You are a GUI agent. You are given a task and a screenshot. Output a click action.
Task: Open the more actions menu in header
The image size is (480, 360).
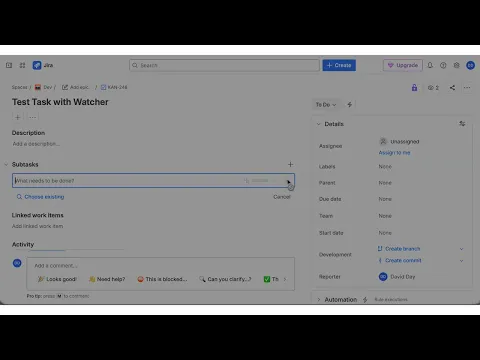[467, 88]
